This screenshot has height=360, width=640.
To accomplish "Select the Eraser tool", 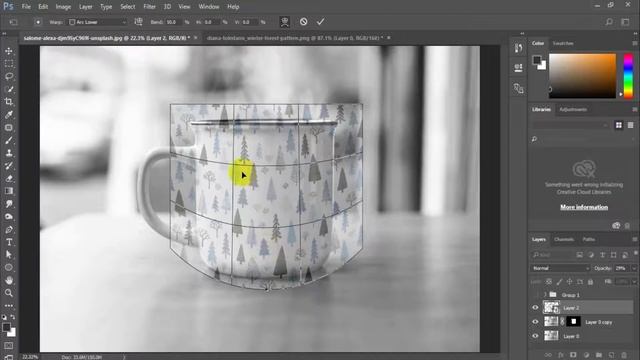I will [9, 178].
